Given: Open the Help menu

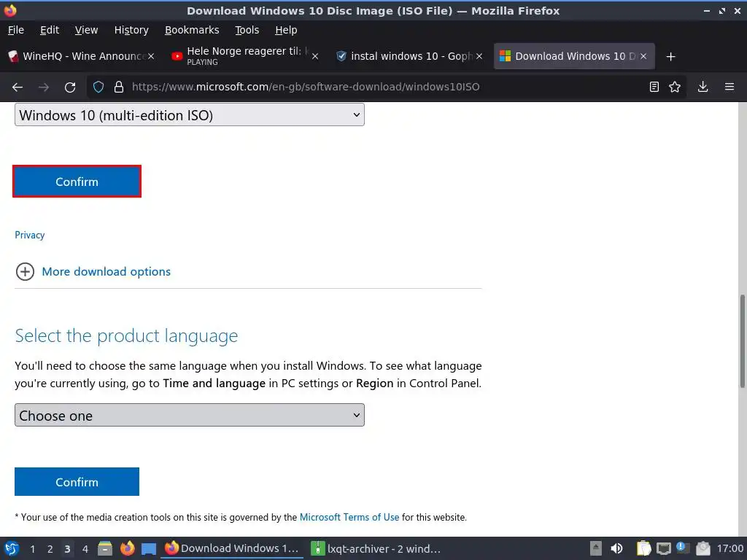Looking at the screenshot, I should click(286, 30).
